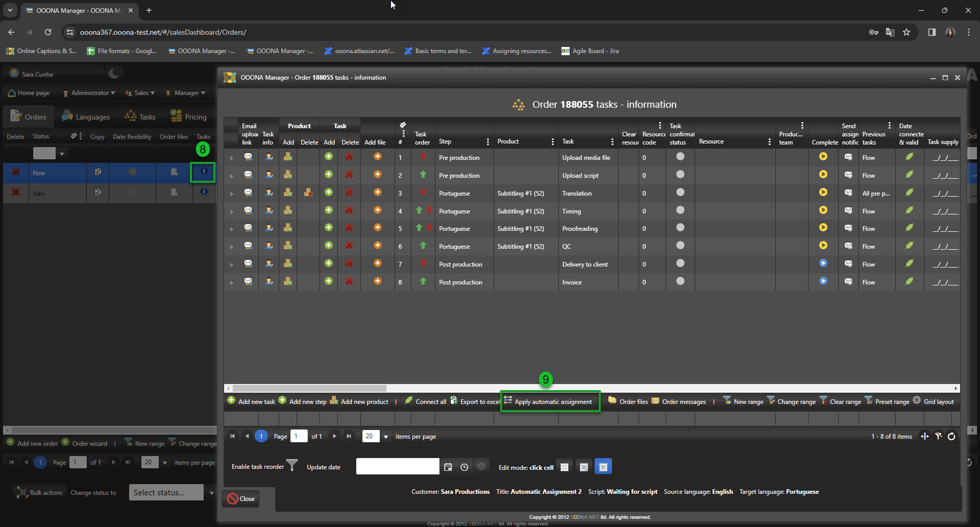The image size is (980, 527).
Task: Enable task reorder toggle
Action: (291, 466)
